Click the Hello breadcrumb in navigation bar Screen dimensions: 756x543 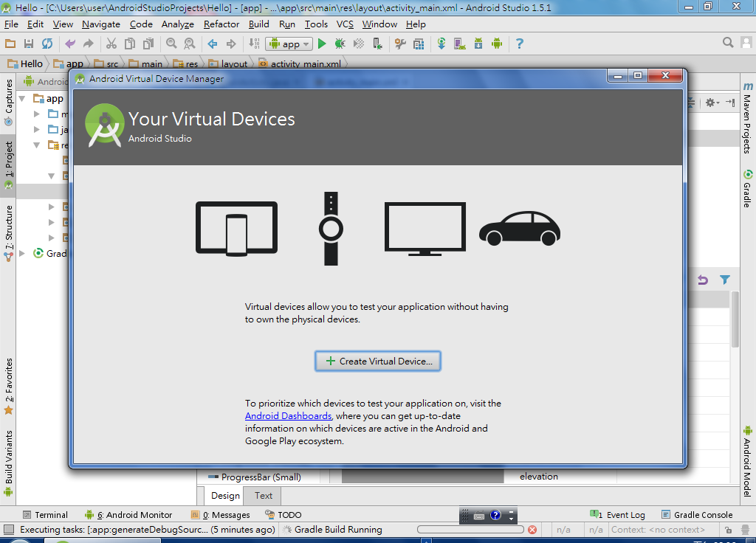point(25,63)
